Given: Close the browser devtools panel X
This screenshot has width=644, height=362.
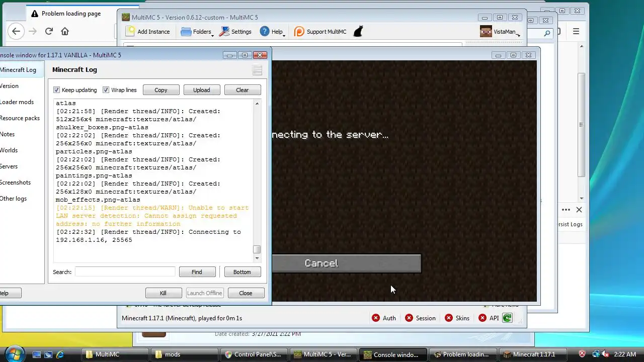Looking at the screenshot, I should (579, 210).
